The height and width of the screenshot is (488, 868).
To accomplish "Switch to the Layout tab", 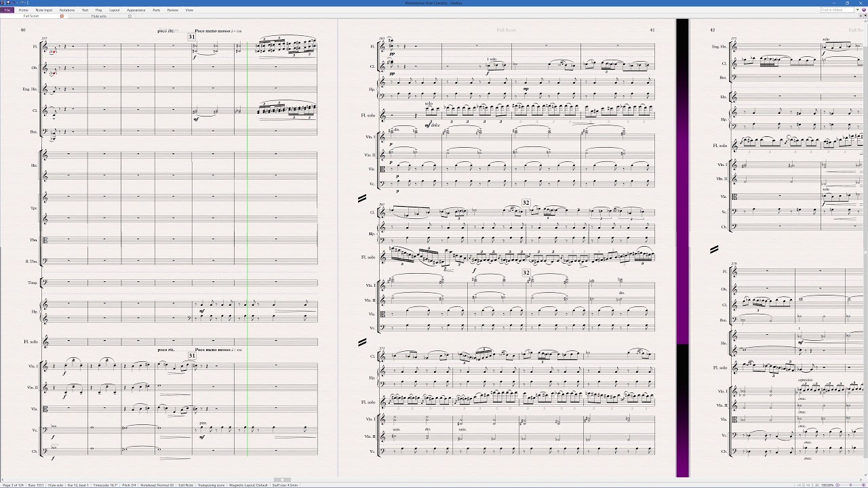I will pos(114,10).
